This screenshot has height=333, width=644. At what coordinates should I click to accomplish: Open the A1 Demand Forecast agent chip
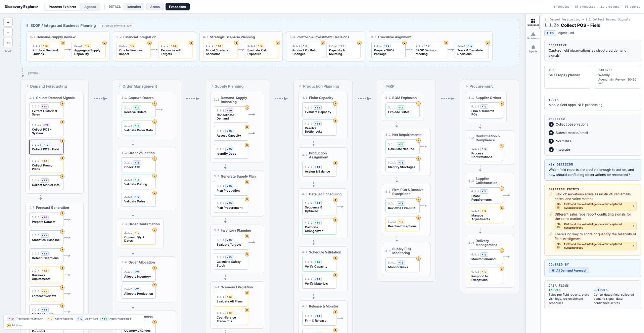pyautogui.click(x=569, y=271)
